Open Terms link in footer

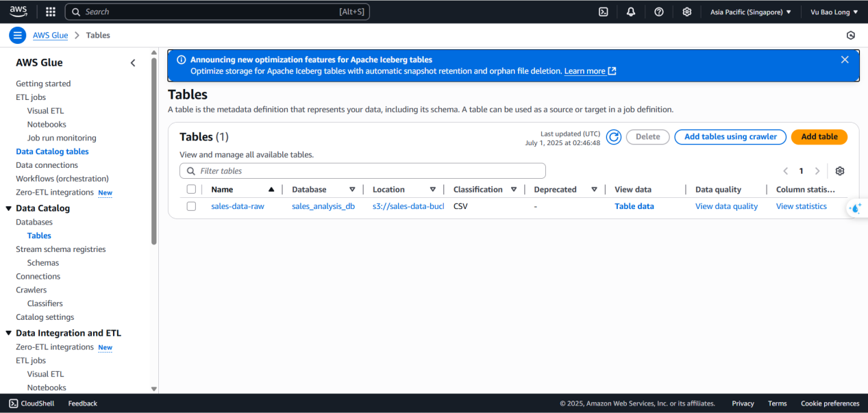pyautogui.click(x=778, y=403)
